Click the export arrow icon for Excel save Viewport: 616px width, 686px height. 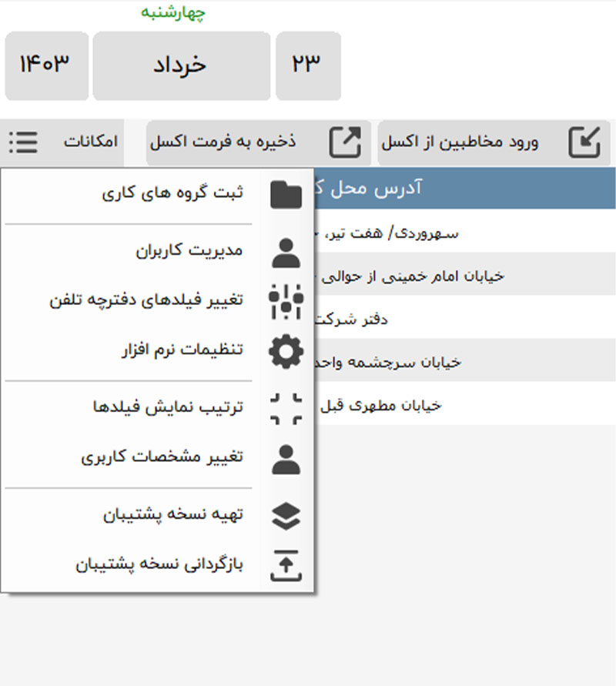(x=345, y=142)
